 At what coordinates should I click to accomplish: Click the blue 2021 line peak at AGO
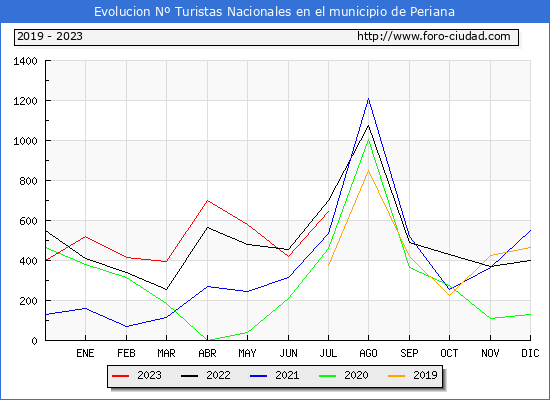point(368,99)
